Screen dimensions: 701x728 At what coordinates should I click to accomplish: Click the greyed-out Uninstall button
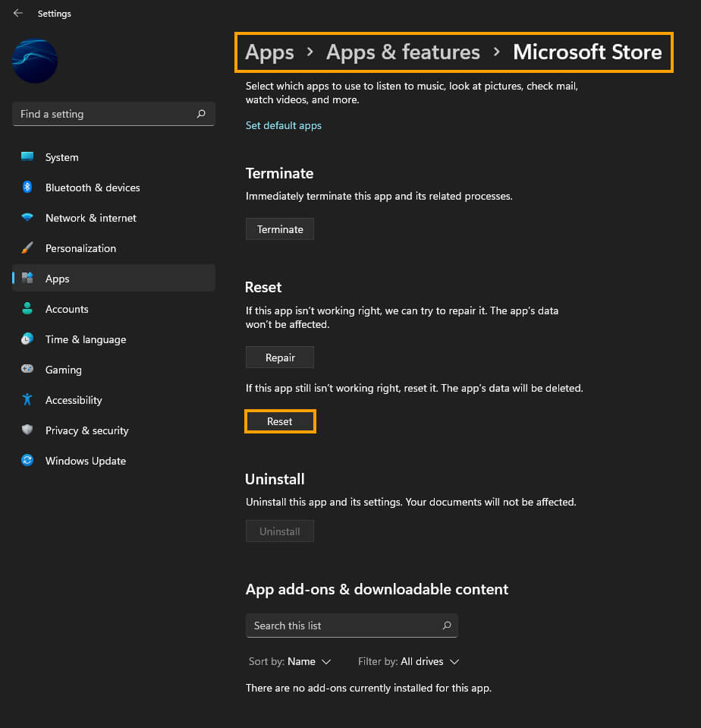[280, 531]
